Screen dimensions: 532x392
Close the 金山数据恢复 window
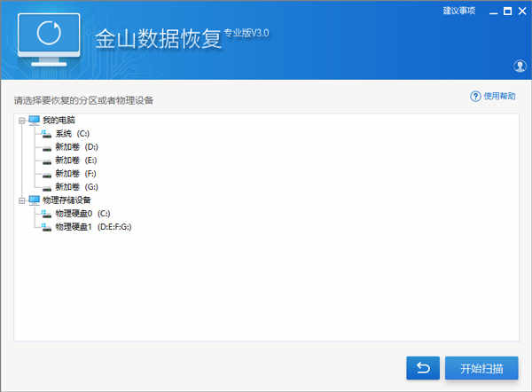[522, 12]
